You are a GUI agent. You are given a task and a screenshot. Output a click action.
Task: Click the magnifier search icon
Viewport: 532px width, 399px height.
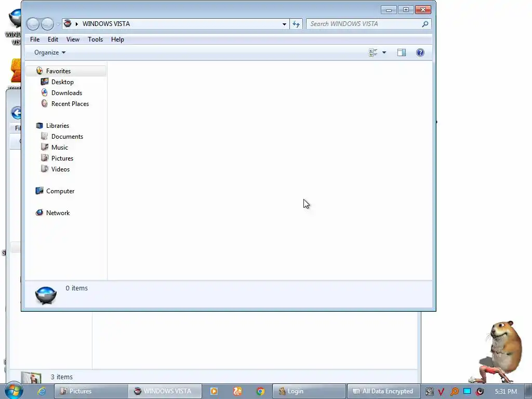(x=425, y=24)
